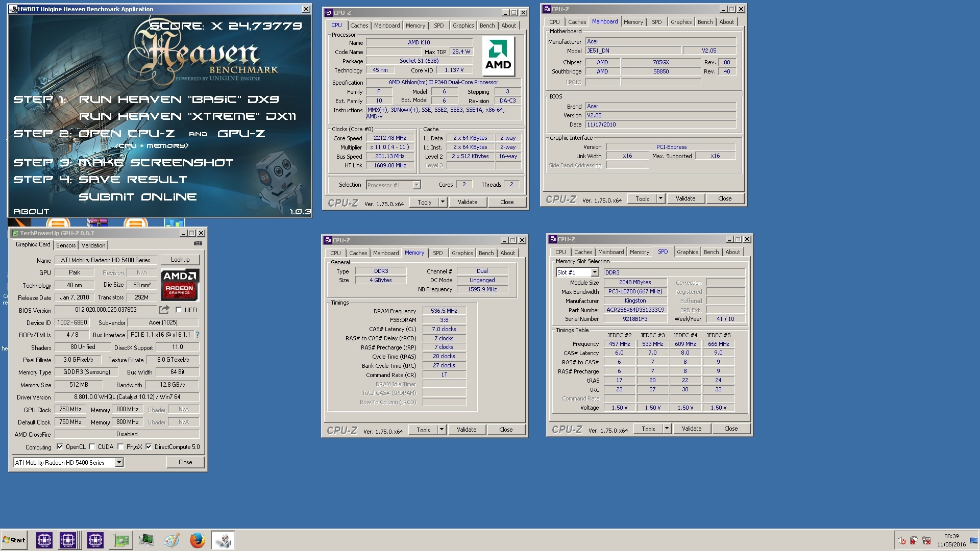Click the power plug tray icon
The image size is (980, 551).
[x=914, y=541]
